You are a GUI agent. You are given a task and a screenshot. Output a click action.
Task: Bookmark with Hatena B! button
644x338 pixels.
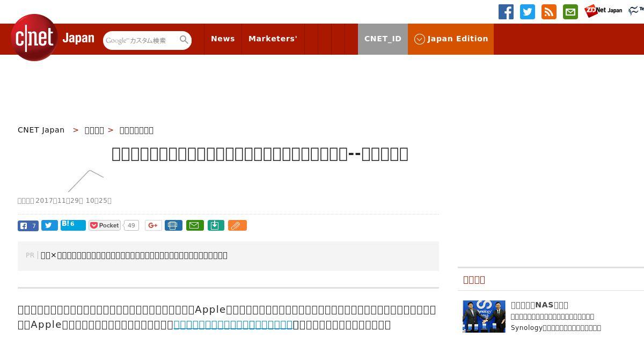(73, 225)
